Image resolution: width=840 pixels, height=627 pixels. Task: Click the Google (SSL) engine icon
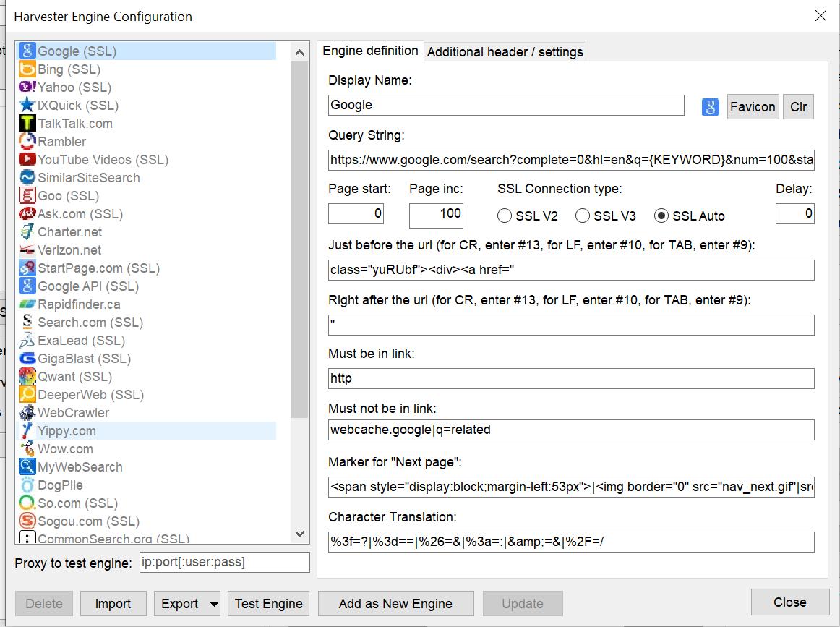27,51
